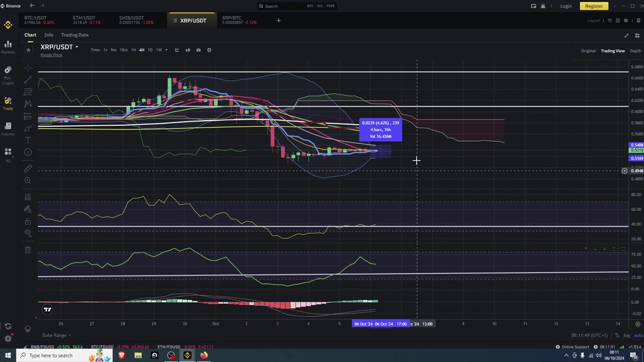
Task: Open the mini window mode icon
Action: 533,6
